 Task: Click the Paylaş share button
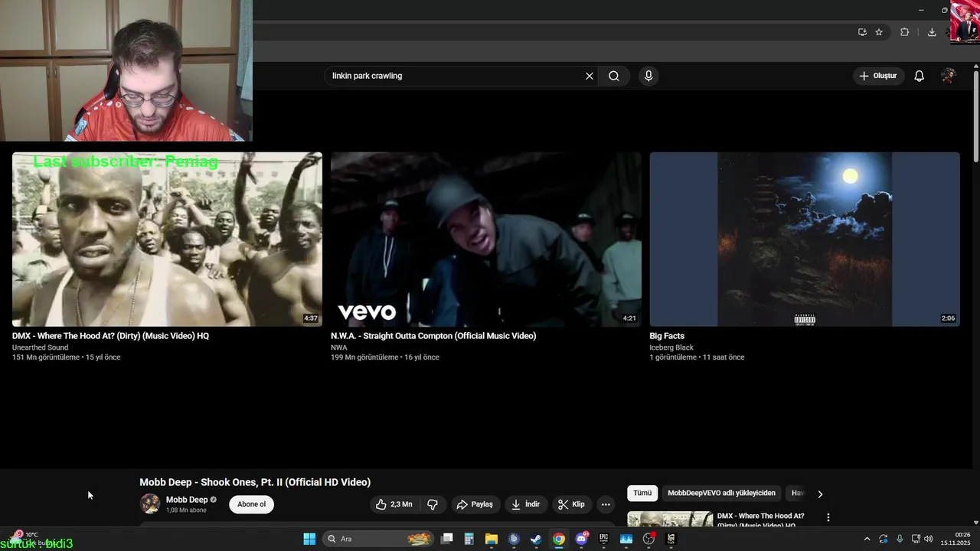tap(475, 504)
